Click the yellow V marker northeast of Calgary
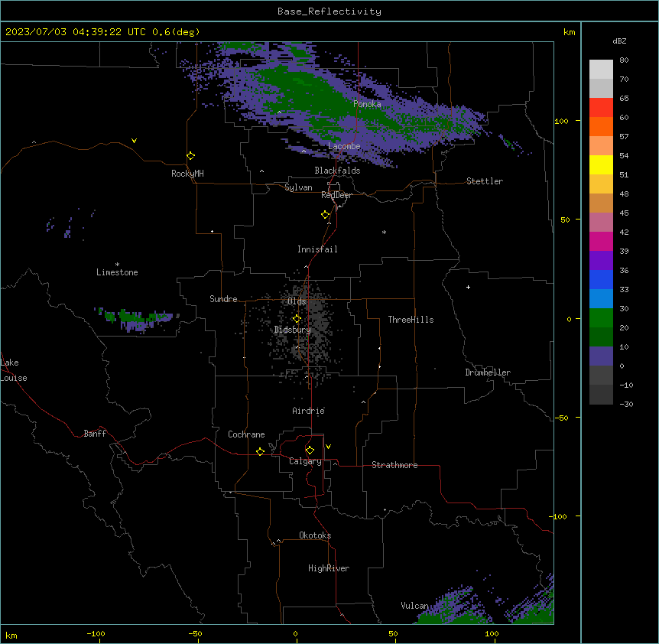Screen dimensions: 659x644 point(328,447)
